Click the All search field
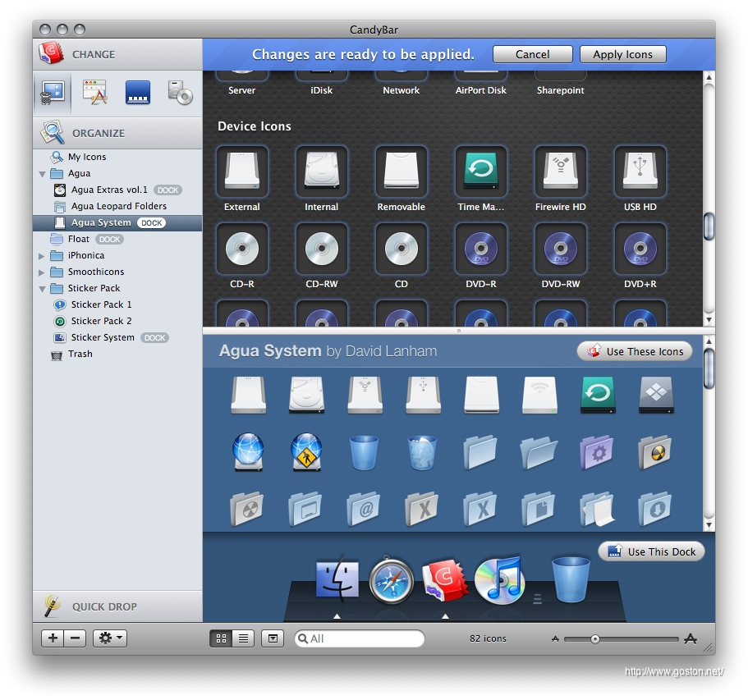Image resolution: width=748 pixels, height=700 pixels. pyautogui.click(x=361, y=638)
